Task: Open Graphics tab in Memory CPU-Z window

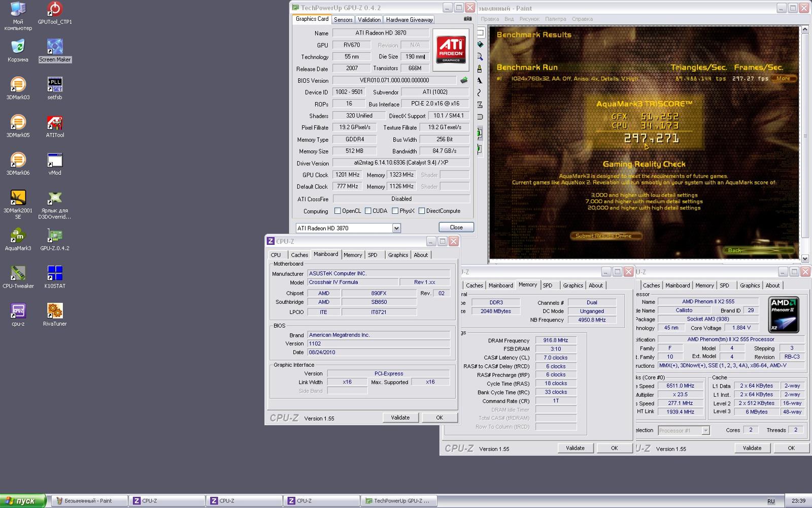Action: (573, 285)
